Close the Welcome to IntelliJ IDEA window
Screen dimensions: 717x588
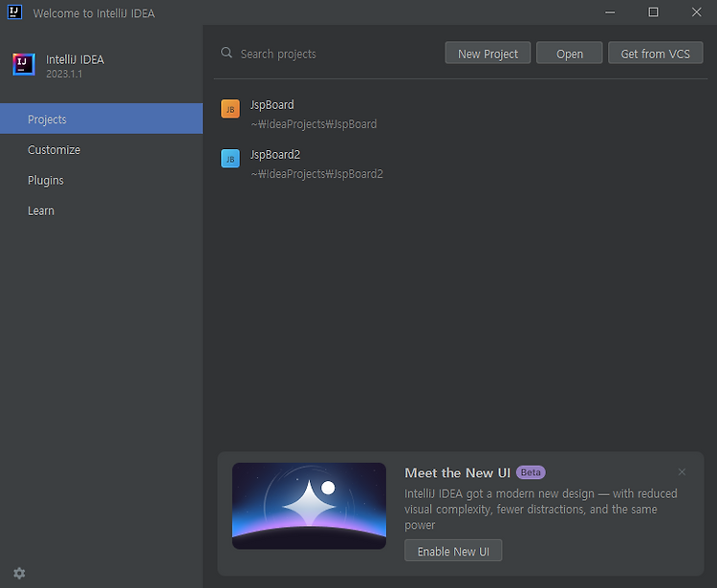(696, 12)
